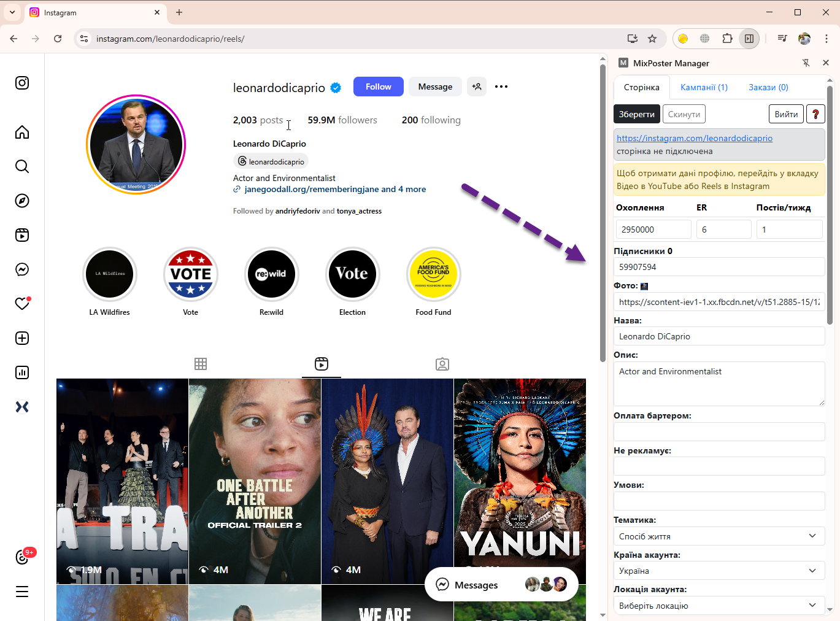Expand the Тематика dropdown

coord(719,536)
